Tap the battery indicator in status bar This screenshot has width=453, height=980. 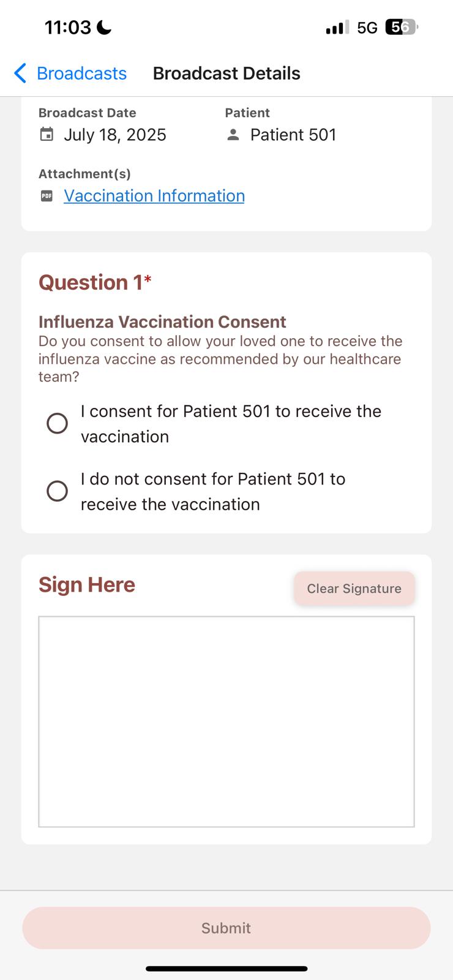(401, 27)
